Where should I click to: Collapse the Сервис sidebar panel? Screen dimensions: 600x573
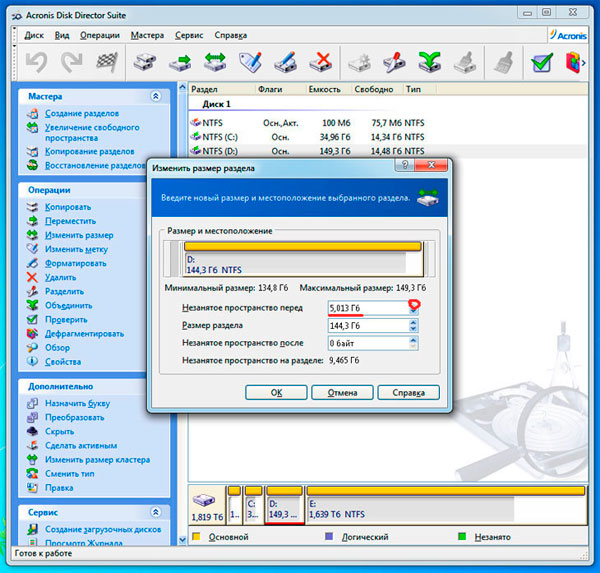[x=155, y=512]
